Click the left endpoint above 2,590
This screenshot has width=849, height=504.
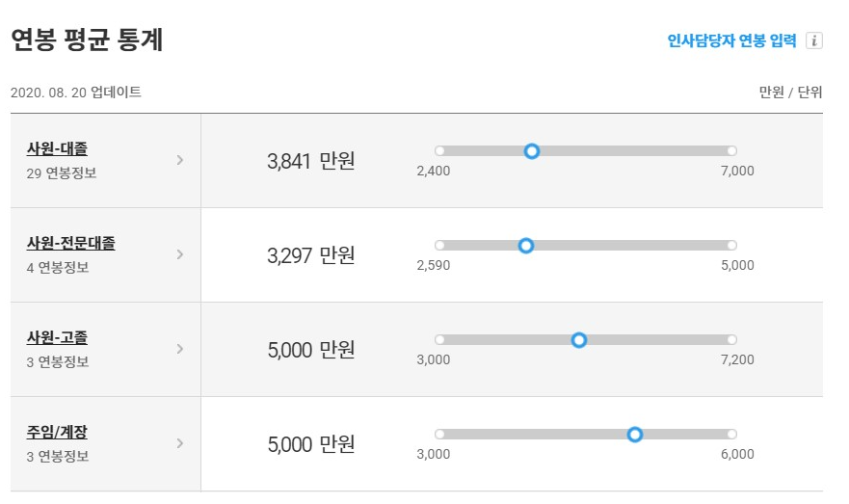tap(439, 245)
